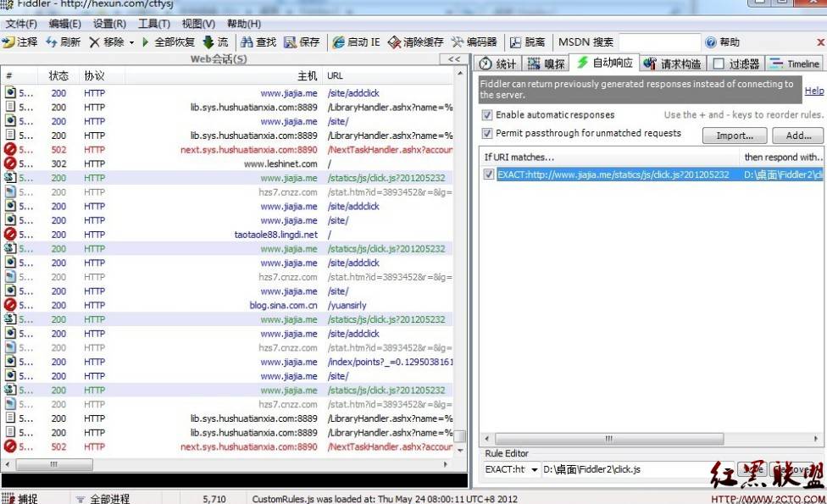This screenshot has height=504, width=827.
Task: Uncheck the EXACT click.js rule checkbox
Action: pyautogui.click(x=489, y=174)
